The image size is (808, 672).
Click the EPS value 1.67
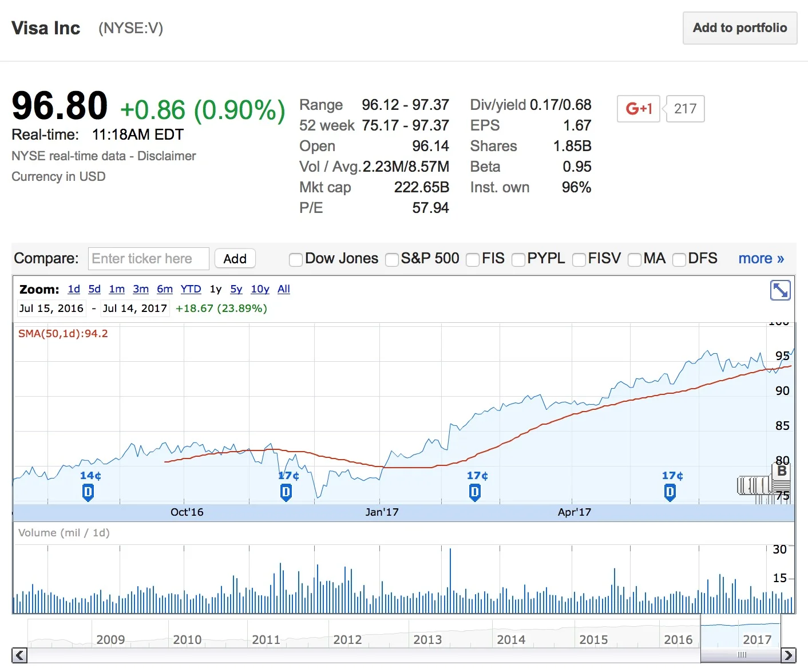[577, 125]
